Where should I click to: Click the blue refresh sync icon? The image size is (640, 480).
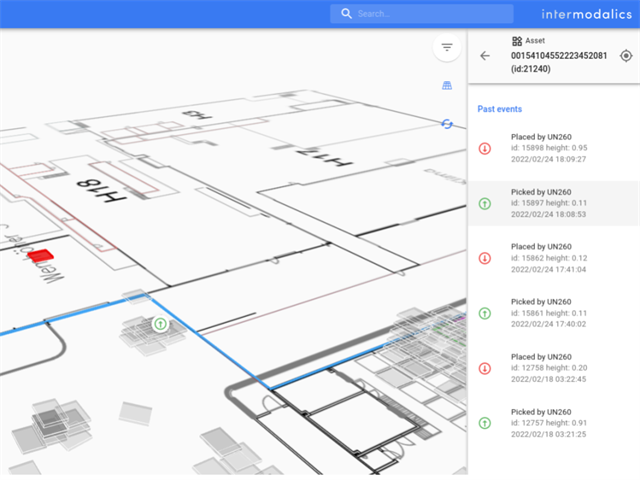(x=446, y=123)
